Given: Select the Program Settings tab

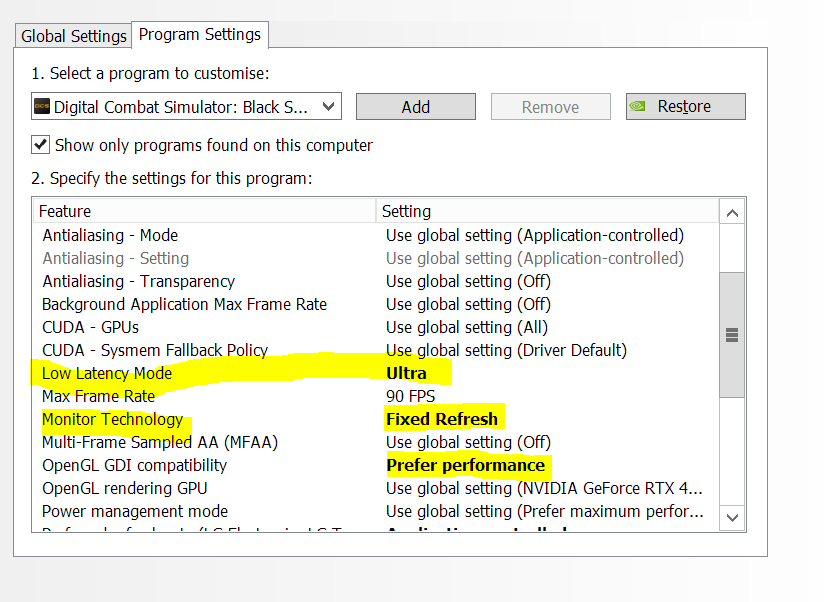Looking at the screenshot, I should (200, 35).
